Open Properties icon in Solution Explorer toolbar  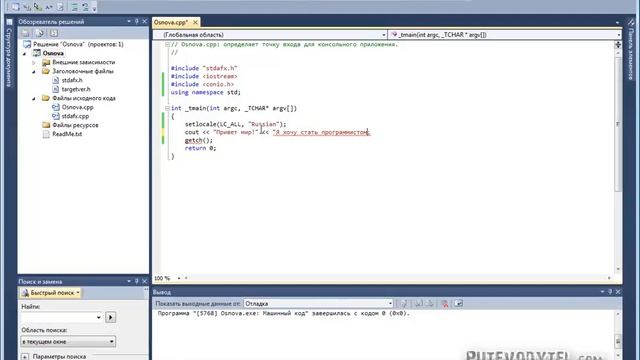click(x=26, y=33)
